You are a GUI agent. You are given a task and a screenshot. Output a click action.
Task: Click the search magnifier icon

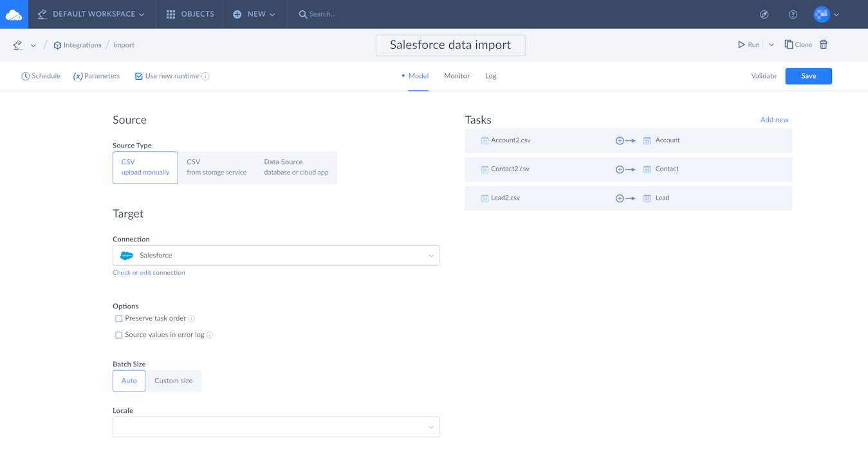302,14
